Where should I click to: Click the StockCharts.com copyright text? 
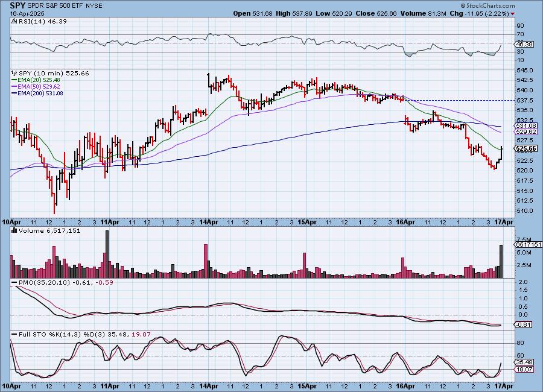pyautogui.click(x=487, y=5)
